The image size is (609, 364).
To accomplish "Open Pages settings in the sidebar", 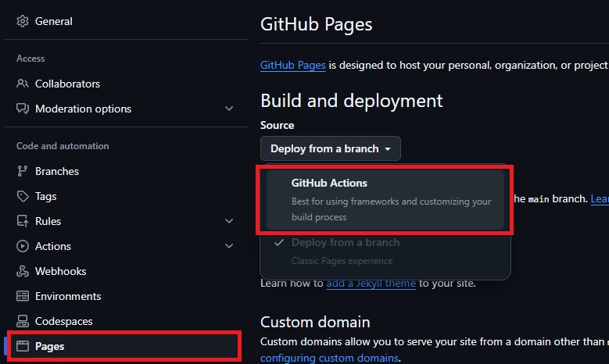I will tap(50, 346).
